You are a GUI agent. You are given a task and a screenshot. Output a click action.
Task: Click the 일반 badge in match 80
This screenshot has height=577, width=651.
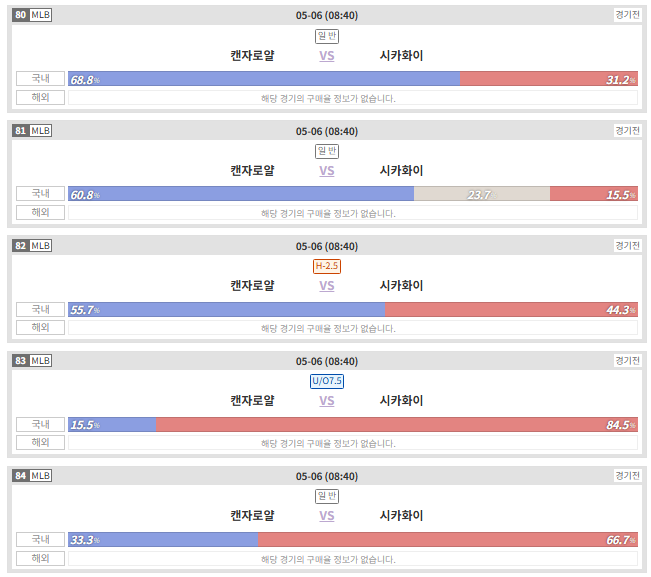pyautogui.click(x=327, y=36)
